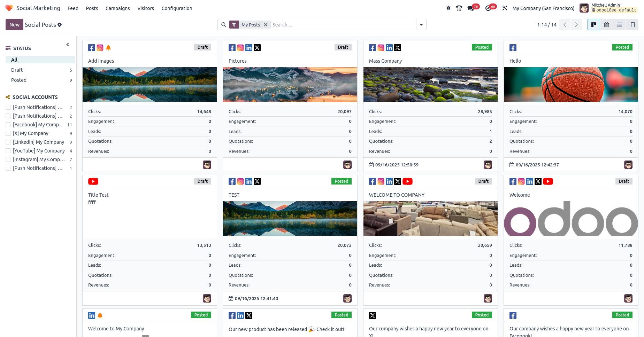This screenshot has height=337, width=644.
Task: Click the Facebook icon on Hello card
Action: pyautogui.click(x=513, y=48)
